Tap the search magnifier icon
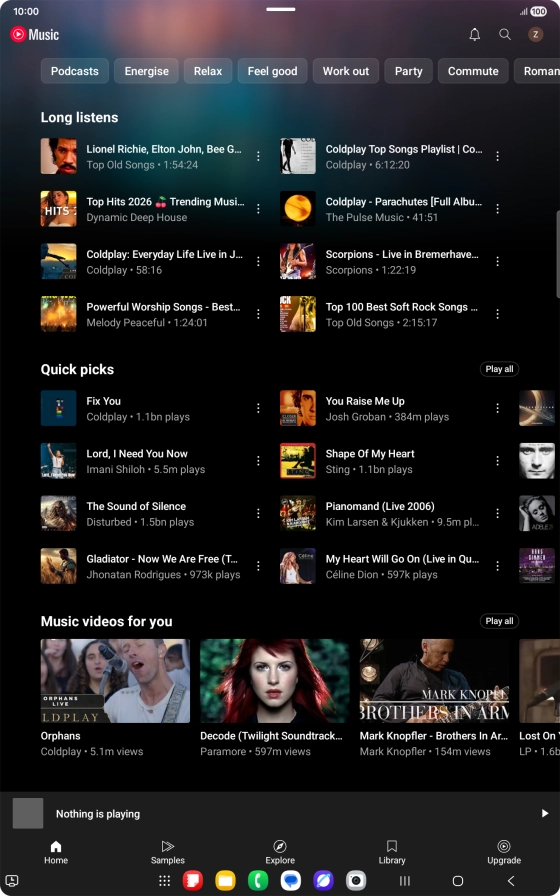 [x=505, y=34]
